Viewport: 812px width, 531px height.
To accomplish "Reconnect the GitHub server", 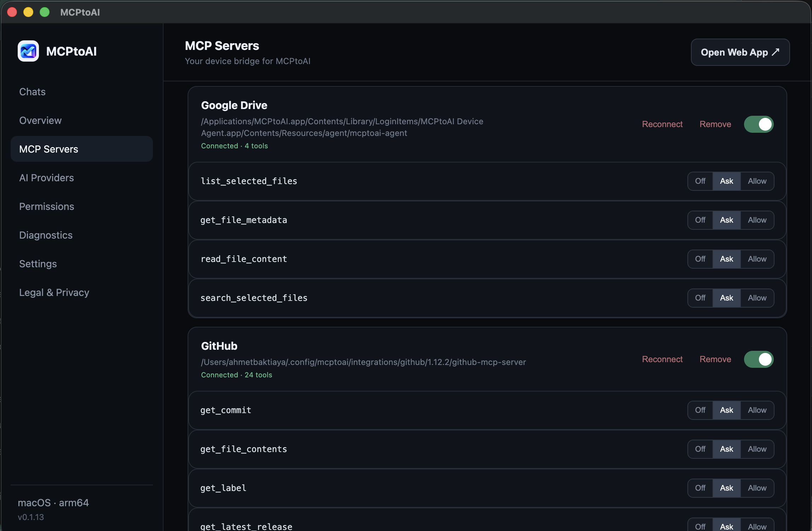I will click(x=662, y=359).
